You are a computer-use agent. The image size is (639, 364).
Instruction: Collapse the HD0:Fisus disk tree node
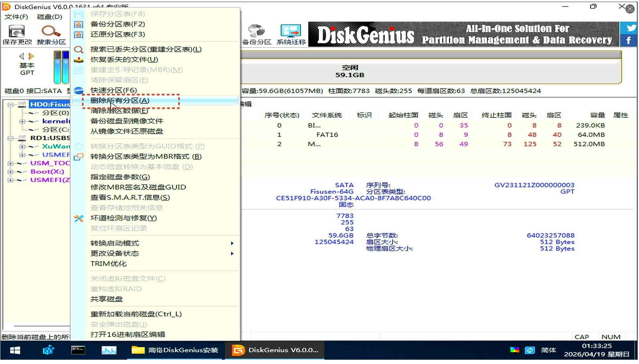10,105
